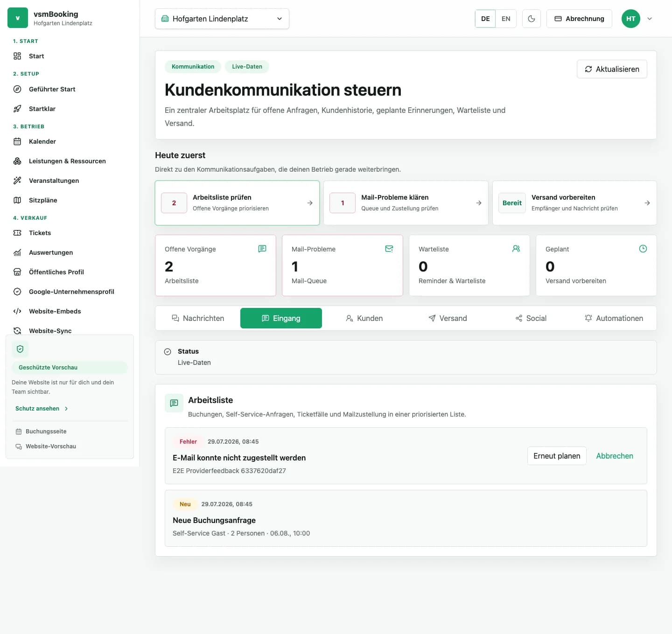Click the Kommunikation tag
The image size is (672, 634).
pos(193,67)
